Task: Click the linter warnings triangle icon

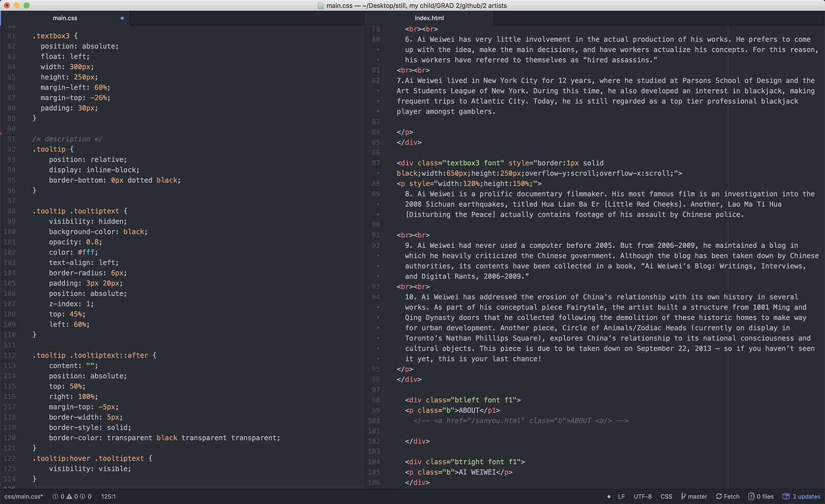Action: point(69,497)
